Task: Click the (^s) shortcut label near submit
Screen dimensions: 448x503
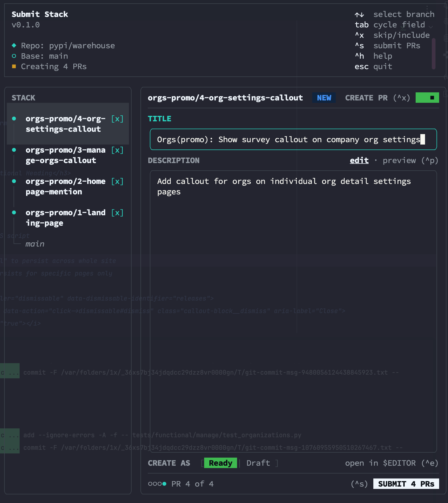Action: coord(359,484)
